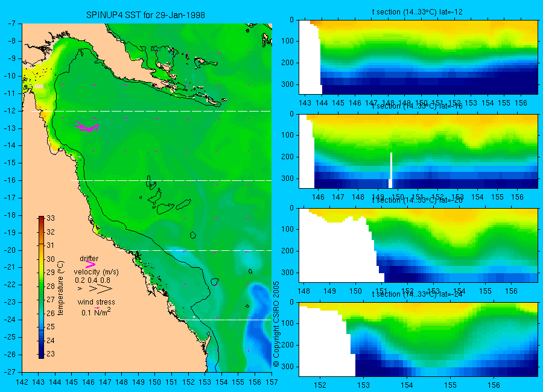Viewport: 543px width, 392px height.
Task: Click the magenta drifter arrow in legend
Action: click(x=90, y=265)
